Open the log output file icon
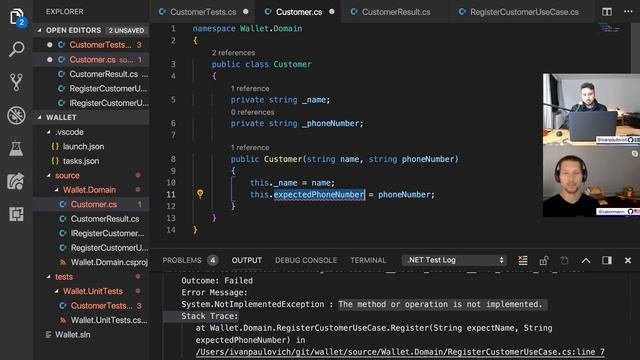The height and width of the screenshot is (360, 640). click(564, 260)
